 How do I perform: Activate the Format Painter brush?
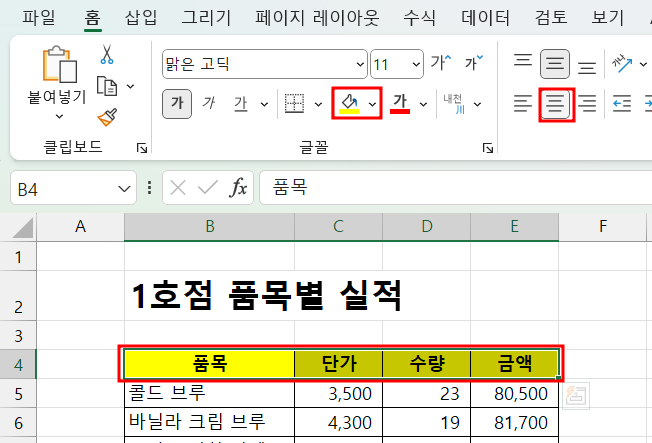(107, 117)
